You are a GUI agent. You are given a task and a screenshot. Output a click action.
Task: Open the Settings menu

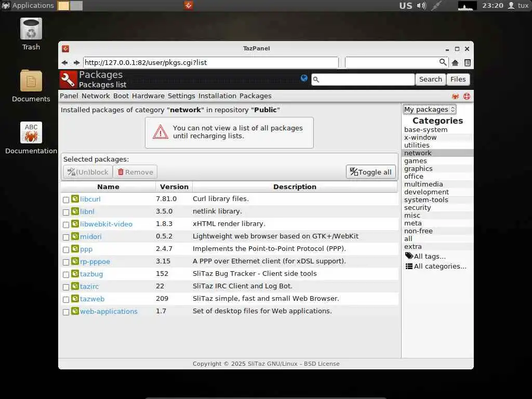[181, 96]
